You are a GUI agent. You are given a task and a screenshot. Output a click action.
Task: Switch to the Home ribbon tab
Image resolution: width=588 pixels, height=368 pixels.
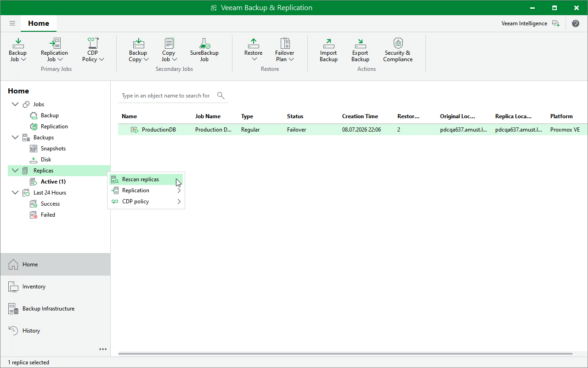point(39,23)
